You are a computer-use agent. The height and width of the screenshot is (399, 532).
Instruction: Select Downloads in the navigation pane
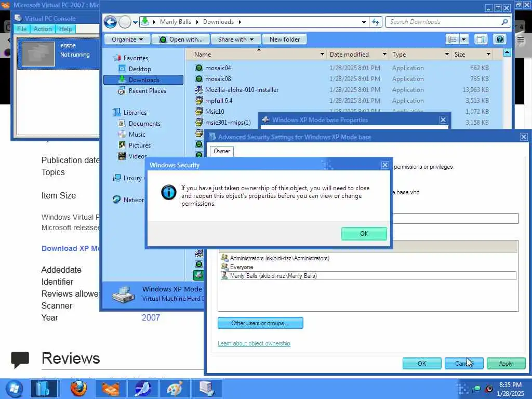143,79
